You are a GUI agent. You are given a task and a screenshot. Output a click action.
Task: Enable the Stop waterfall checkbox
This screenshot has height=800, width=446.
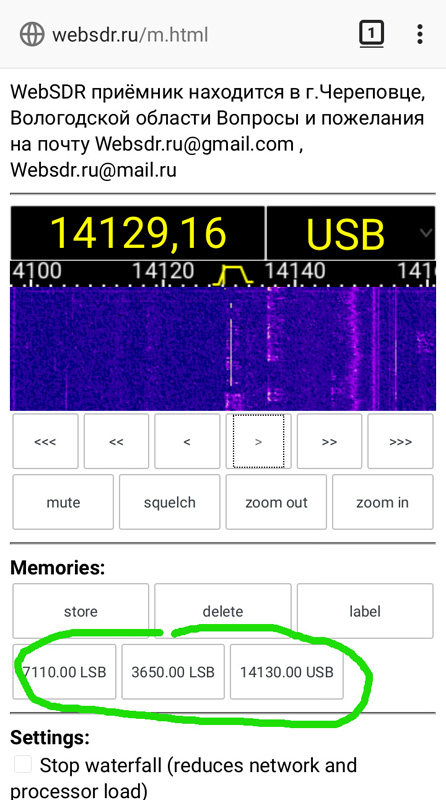22,764
